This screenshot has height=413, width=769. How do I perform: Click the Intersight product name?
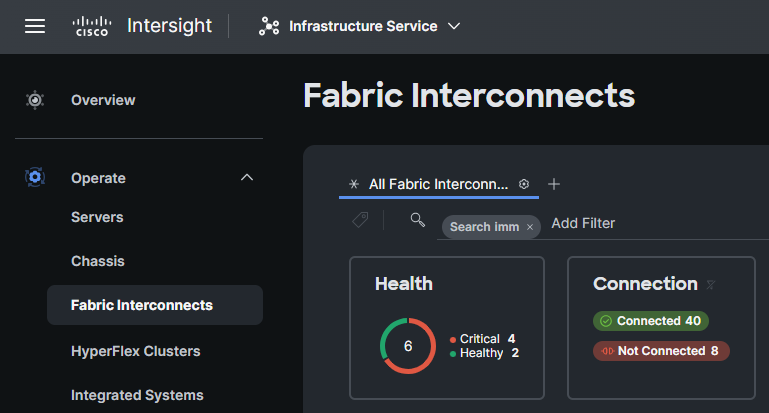[x=169, y=26]
